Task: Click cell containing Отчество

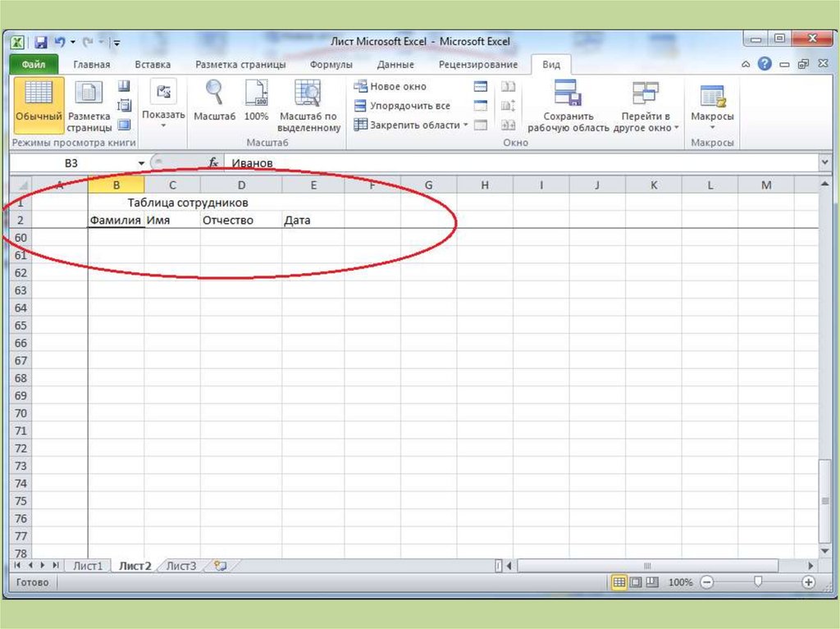Action: click(x=240, y=221)
